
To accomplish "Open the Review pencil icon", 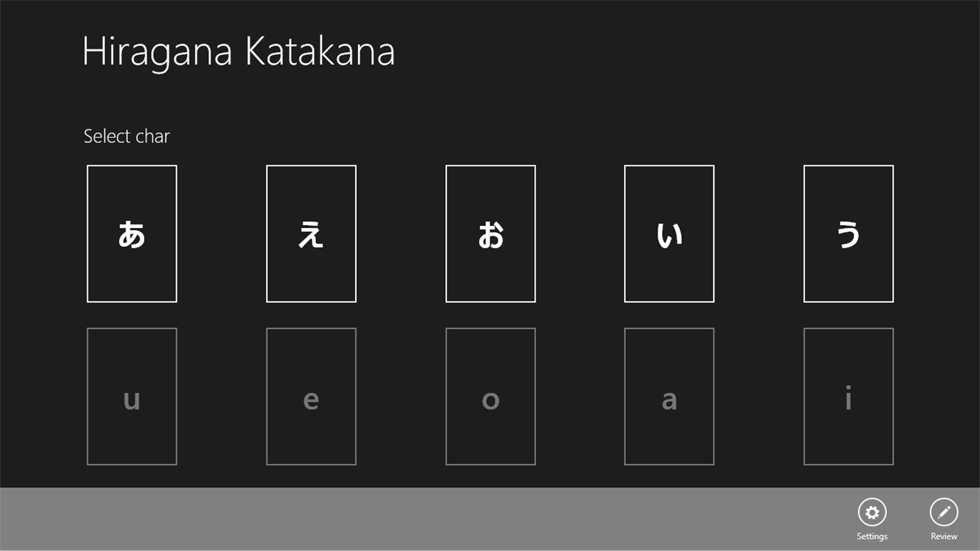I will click(x=944, y=512).
